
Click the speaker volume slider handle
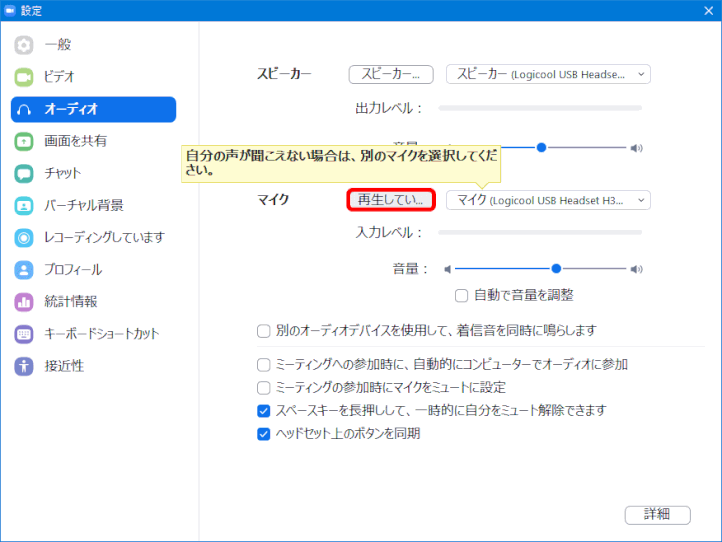point(542,147)
